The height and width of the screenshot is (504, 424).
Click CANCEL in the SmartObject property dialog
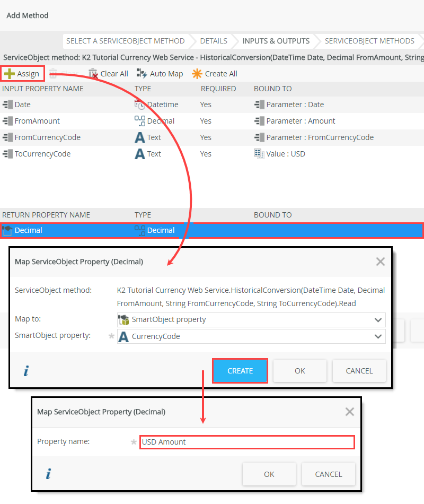tap(359, 371)
